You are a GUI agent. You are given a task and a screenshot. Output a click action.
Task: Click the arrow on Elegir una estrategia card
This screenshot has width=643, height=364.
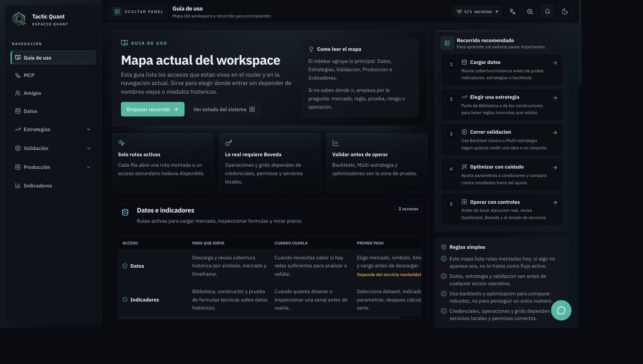(x=555, y=98)
